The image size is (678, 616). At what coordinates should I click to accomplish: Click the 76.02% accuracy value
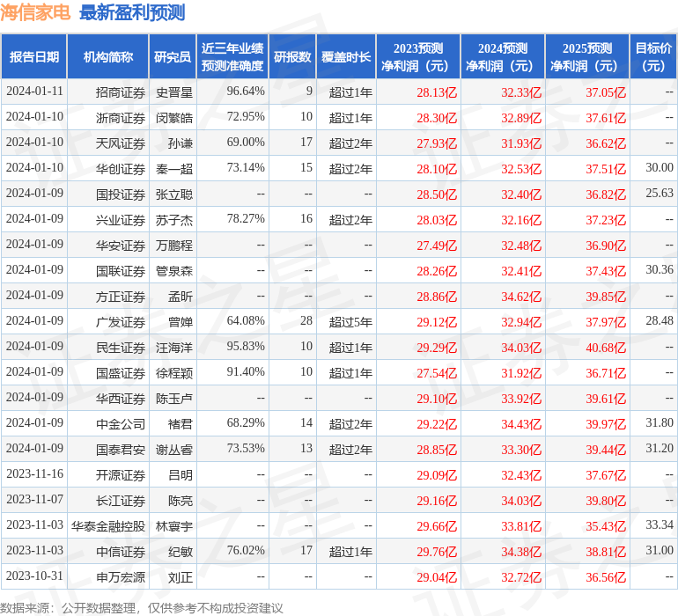click(246, 550)
